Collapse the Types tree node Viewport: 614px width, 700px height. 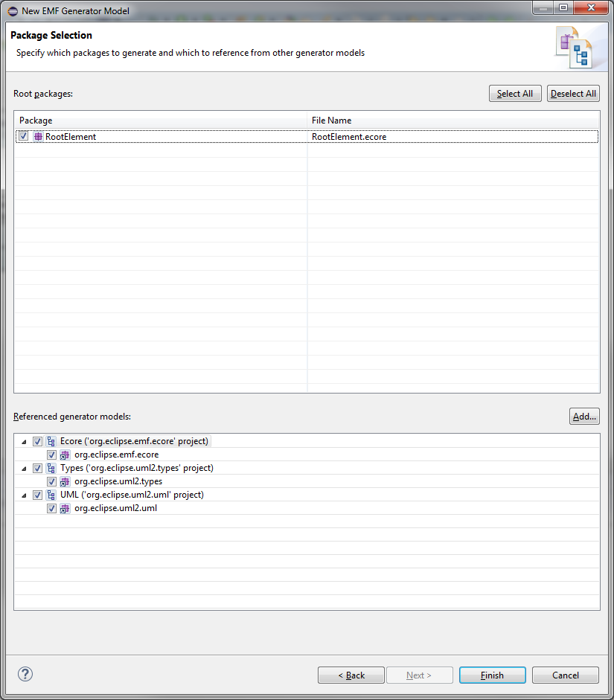pos(24,469)
